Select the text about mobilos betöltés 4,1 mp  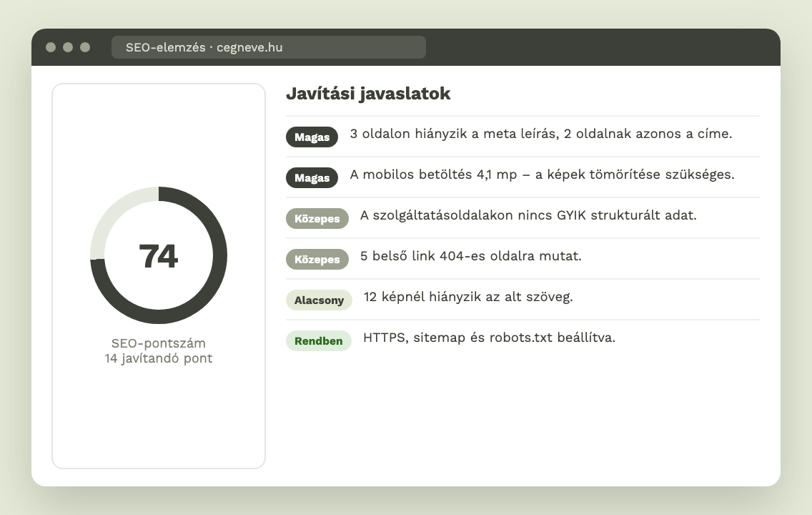click(x=543, y=175)
